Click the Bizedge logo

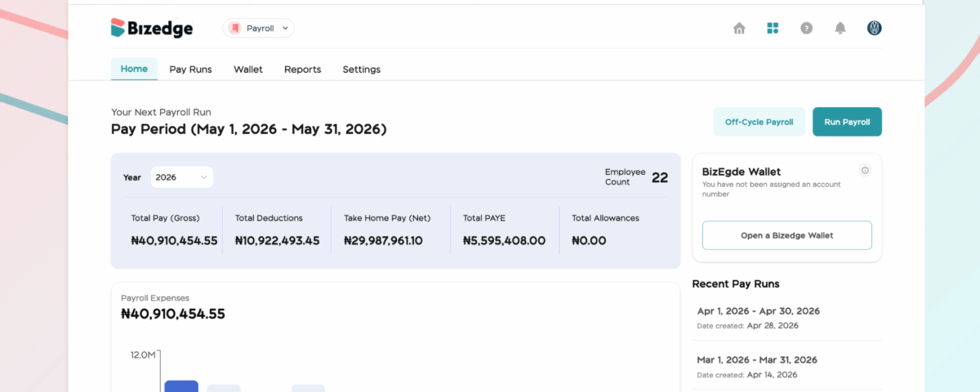click(152, 28)
